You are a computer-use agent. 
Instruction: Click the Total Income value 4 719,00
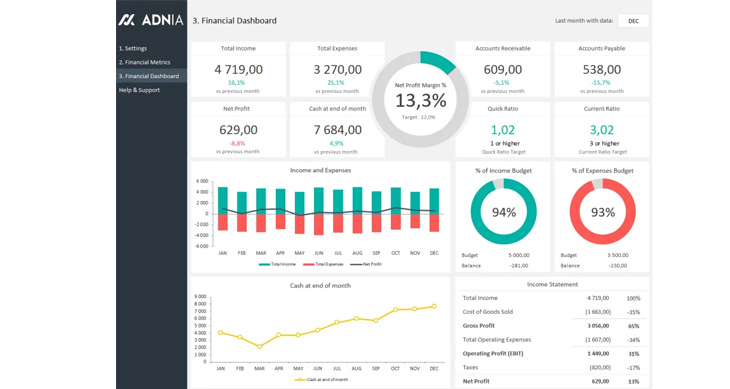tap(238, 70)
